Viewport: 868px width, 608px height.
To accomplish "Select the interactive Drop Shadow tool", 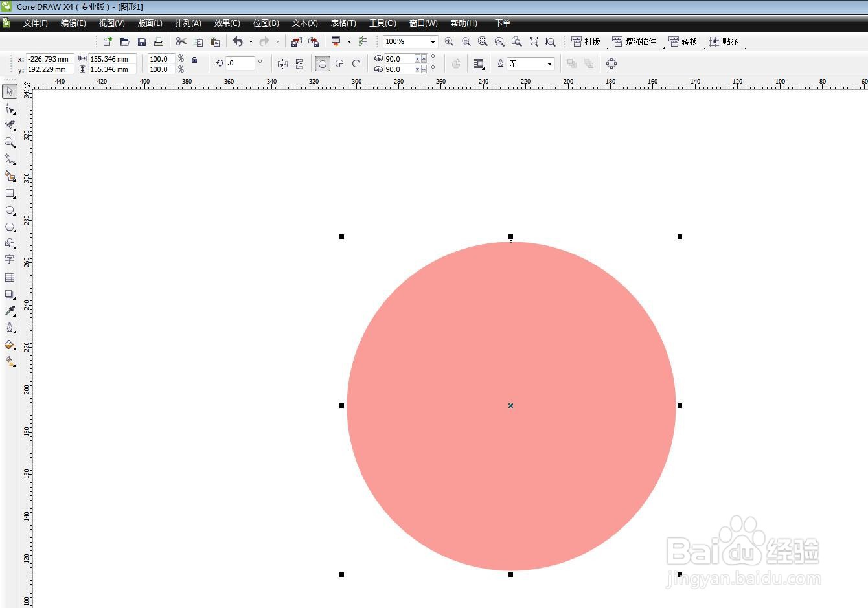I will pyautogui.click(x=10, y=294).
